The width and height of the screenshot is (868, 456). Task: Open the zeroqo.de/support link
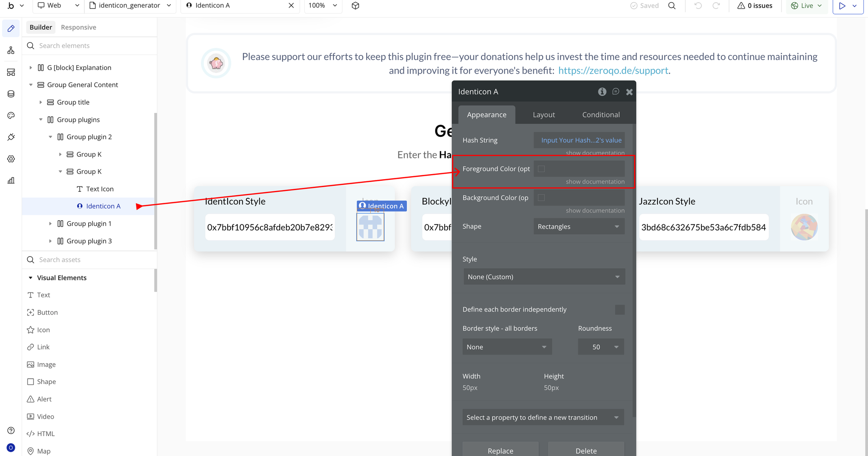(613, 71)
